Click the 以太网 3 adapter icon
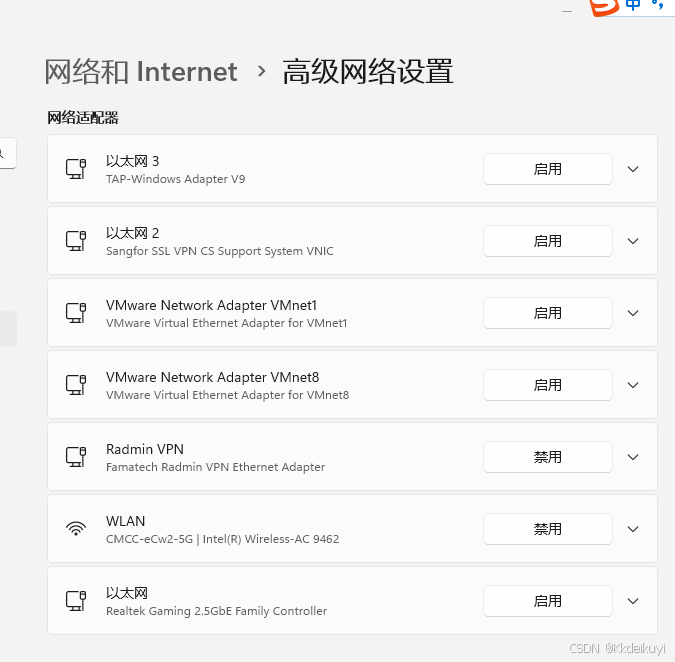This screenshot has height=662, width=675. point(76,169)
